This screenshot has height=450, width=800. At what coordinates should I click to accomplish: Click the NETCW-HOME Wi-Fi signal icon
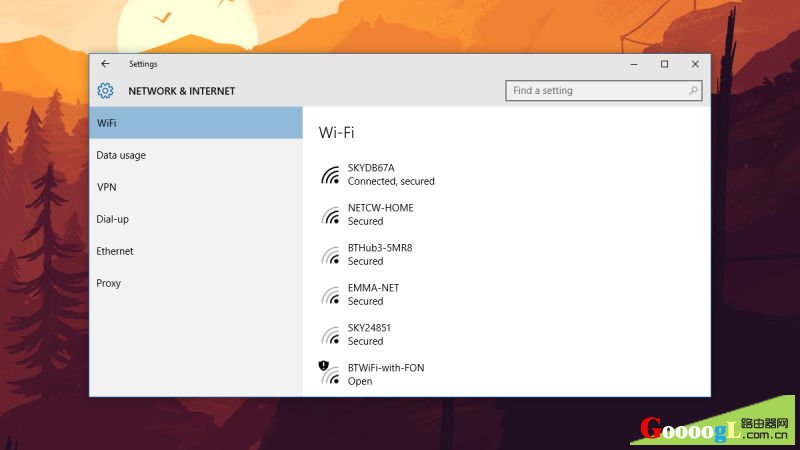(331, 215)
